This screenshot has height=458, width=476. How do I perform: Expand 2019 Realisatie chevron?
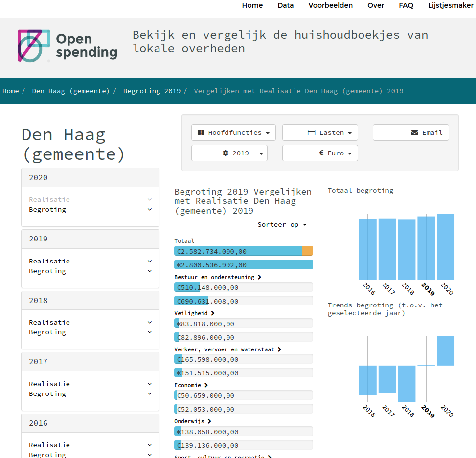(x=150, y=261)
